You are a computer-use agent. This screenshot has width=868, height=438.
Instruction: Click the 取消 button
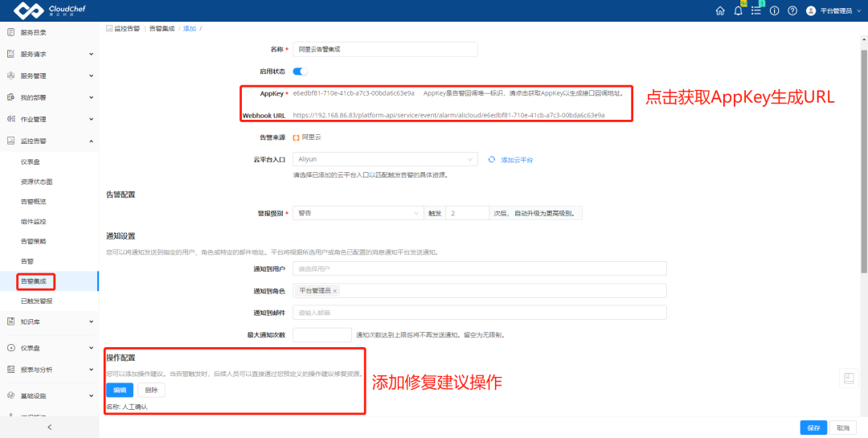point(843,428)
